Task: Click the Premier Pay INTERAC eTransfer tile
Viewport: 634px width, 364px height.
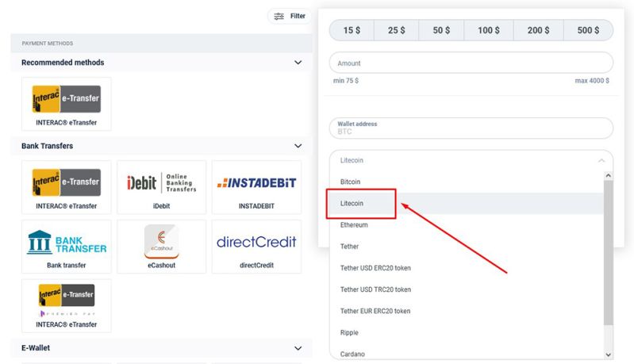Action: tap(67, 301)
